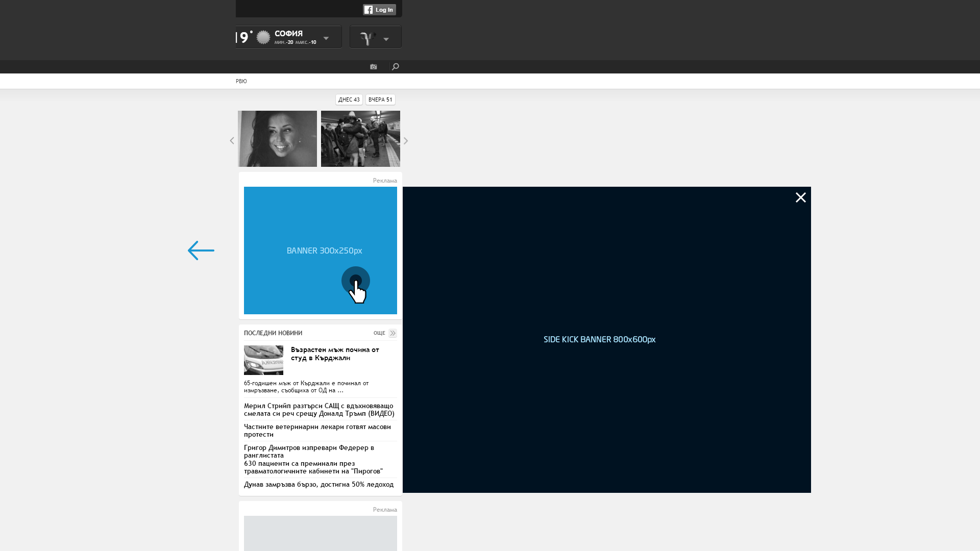Open the Мерил Стрийп news headline
The height and width of the screenshot is (551, 980).
point(319,410)
